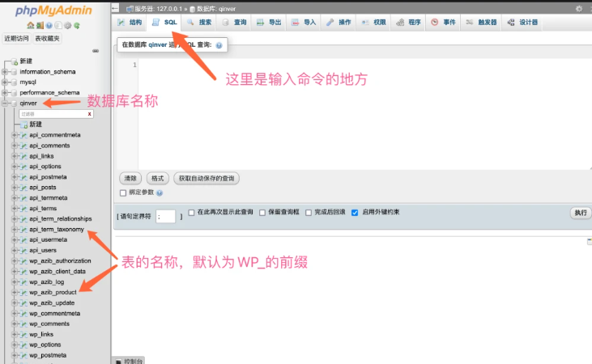
Task: Clear the filter with the red X
Action: pyautogui.click(x=89, y=114)
